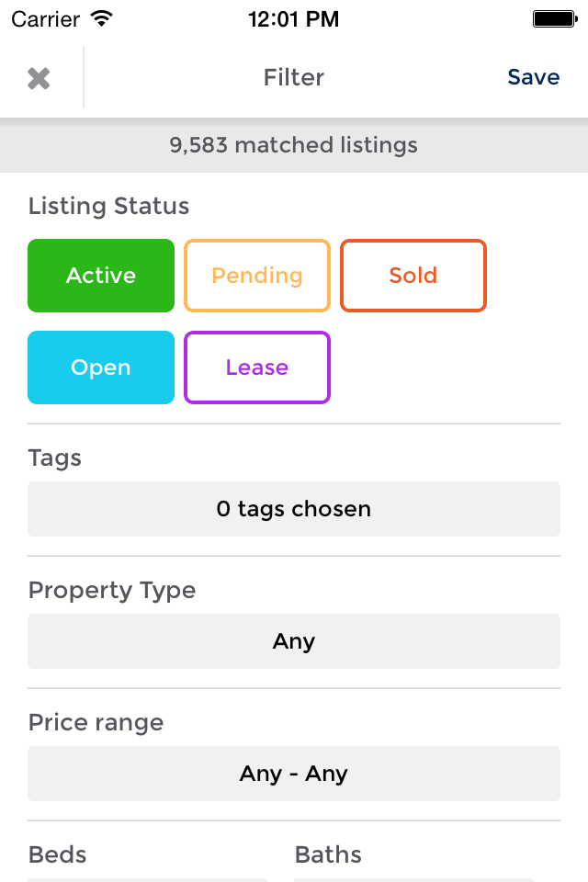This screenshot has height=882, width=588.
Task: Click the 9,583 matched listings banner
Action: coord(294,144)
